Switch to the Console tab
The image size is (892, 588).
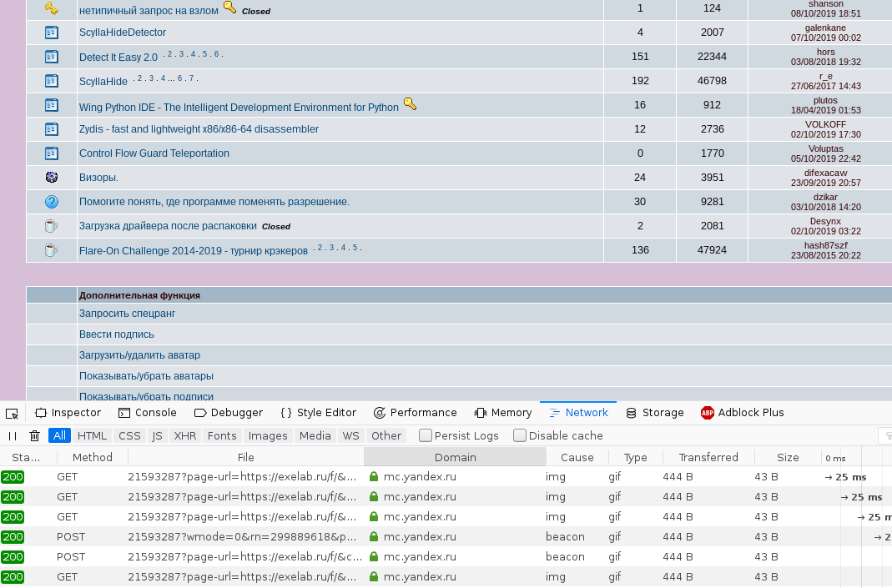(x=148, y=413)
